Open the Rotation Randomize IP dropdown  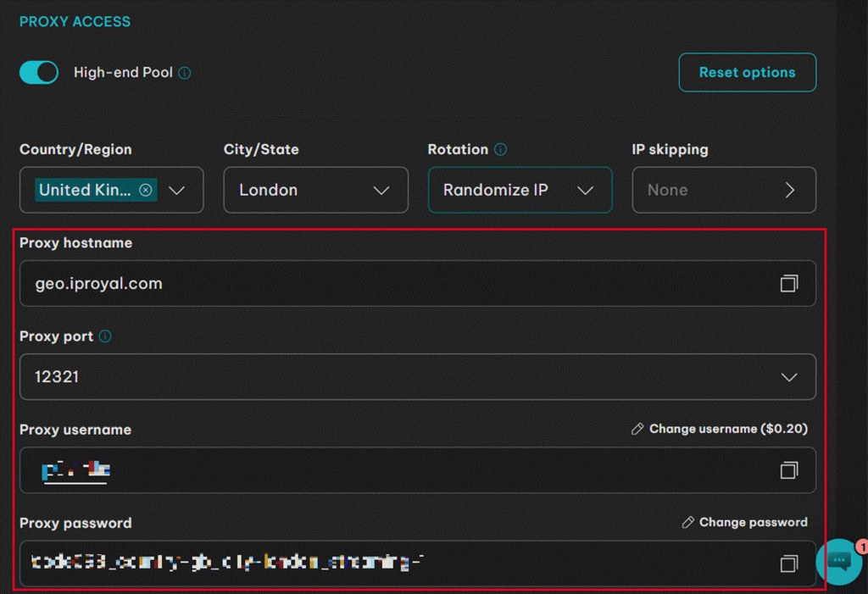pos(520,190)
